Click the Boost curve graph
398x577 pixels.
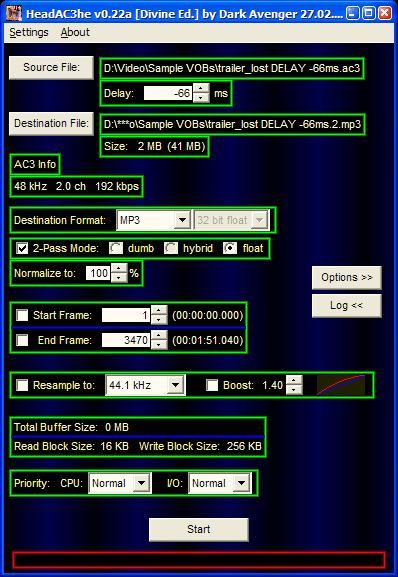pos(341,385)
